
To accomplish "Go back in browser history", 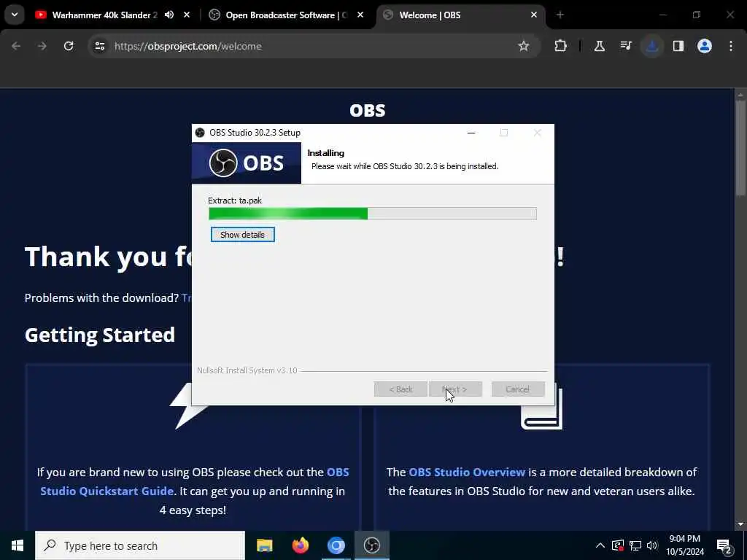I will [16, 46].
